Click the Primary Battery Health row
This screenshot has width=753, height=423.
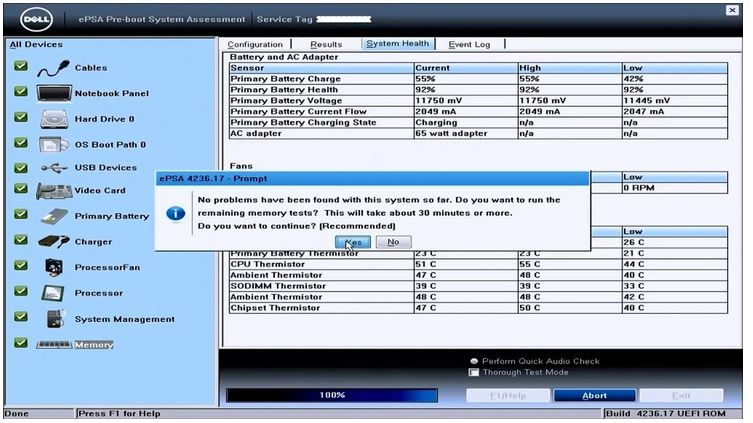[478, 90]
